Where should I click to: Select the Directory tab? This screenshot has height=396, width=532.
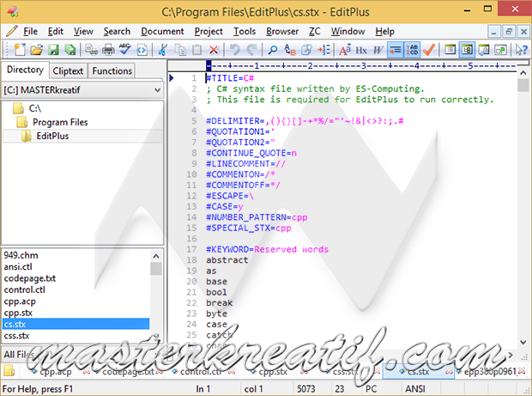coord(25,70)
